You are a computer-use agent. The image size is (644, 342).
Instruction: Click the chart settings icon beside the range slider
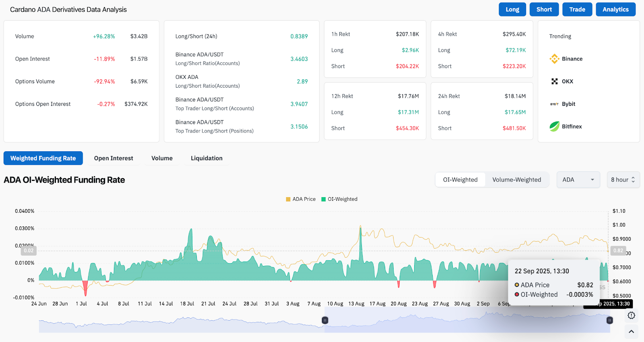(631, 315)
